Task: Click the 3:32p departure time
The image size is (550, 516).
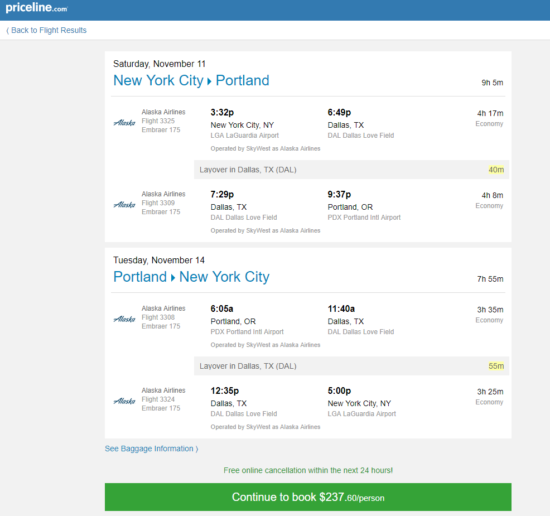Action: (222, 113)
